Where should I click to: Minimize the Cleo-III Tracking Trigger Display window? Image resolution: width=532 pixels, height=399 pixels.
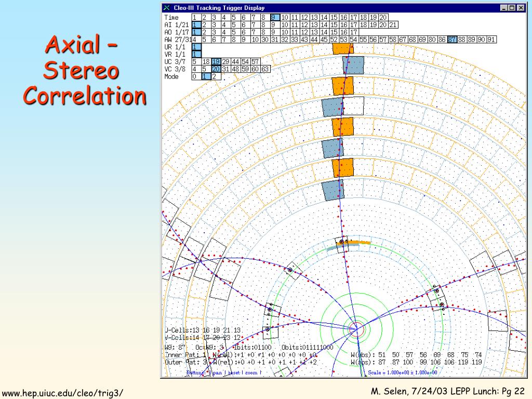click(504, 8)
